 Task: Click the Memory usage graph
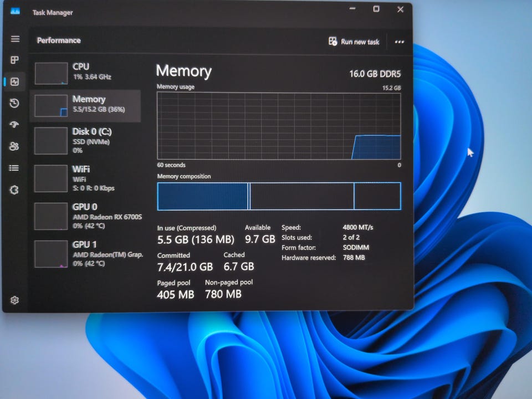click(x=279, y=126)
